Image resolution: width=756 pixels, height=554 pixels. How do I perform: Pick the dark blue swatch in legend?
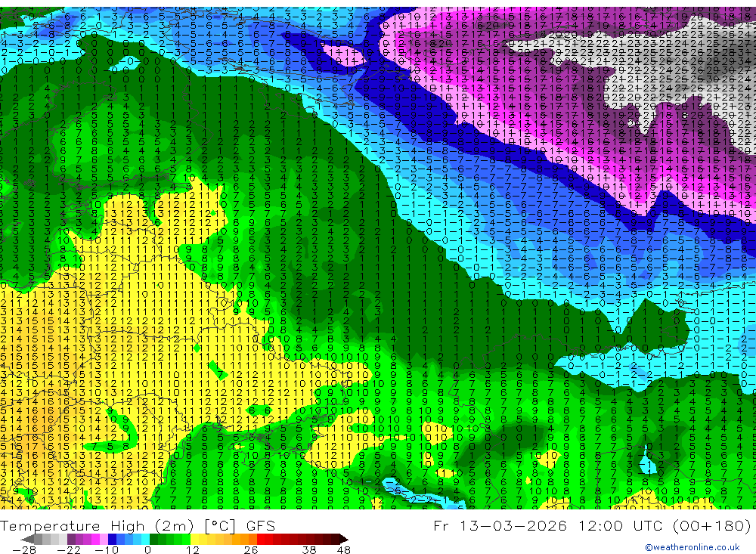click(x=112, y=540)
